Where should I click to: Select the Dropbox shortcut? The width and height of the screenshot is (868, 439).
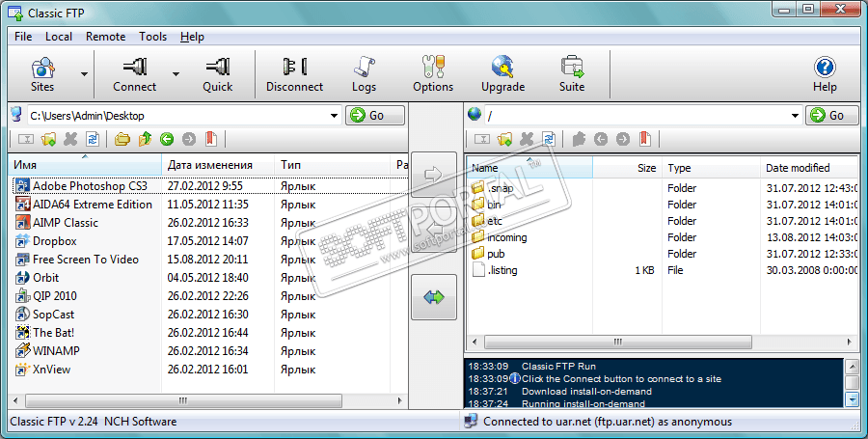tap(46, 241)
